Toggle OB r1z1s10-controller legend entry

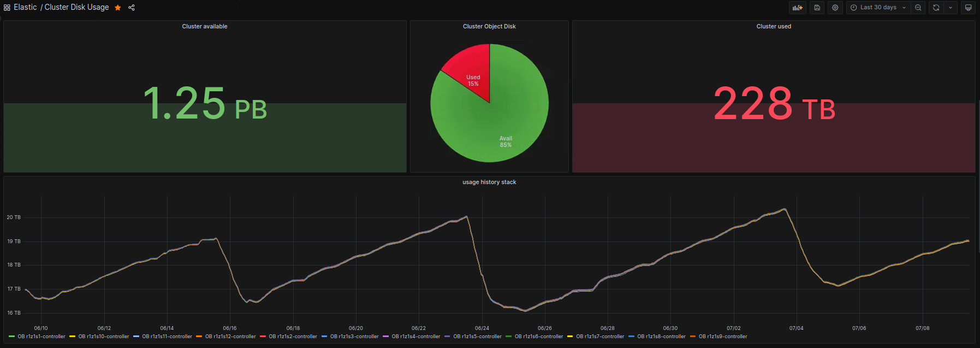click(99, 337)
